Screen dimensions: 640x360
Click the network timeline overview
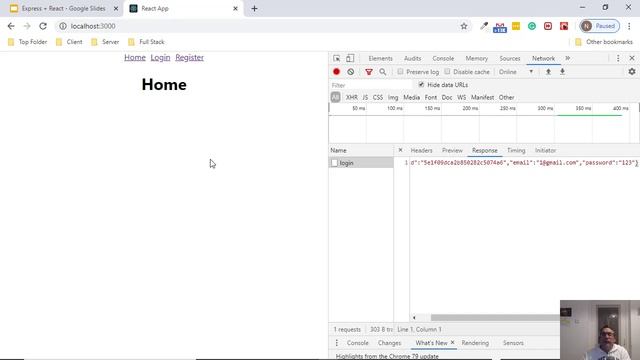484,124
